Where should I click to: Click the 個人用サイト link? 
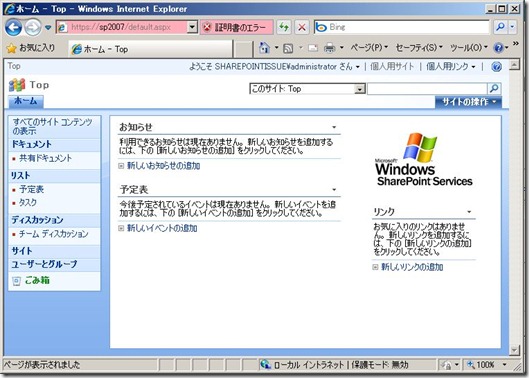point(392,66)
